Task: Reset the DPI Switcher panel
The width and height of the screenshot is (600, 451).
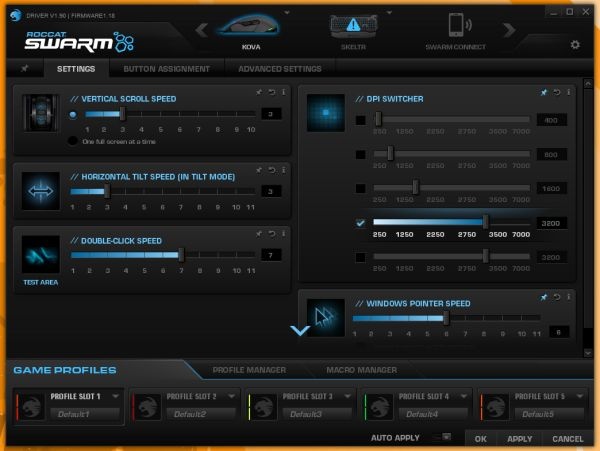Action: (x=557, y=92)
